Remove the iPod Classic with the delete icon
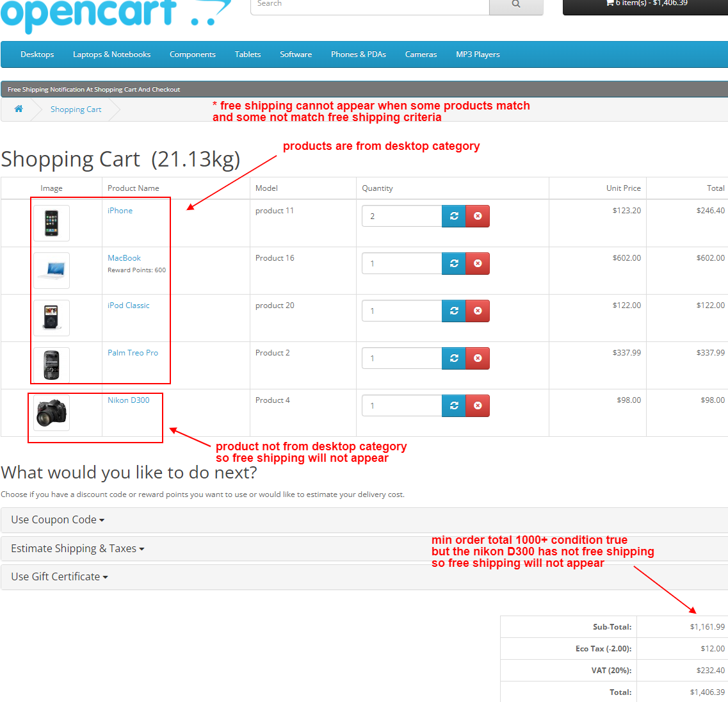 tap(478, 311)
